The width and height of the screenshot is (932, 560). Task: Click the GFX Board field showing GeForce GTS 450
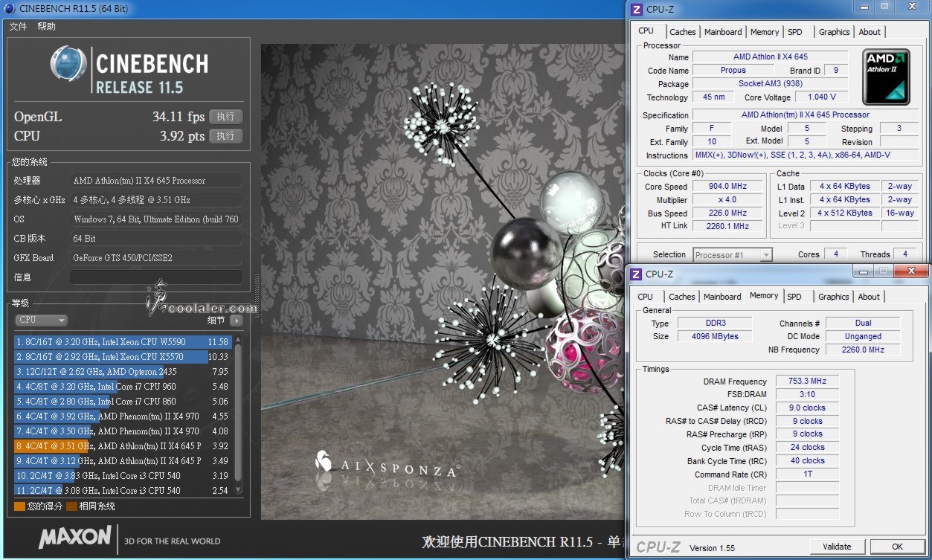pyautogui.click(x=155, y=258)
